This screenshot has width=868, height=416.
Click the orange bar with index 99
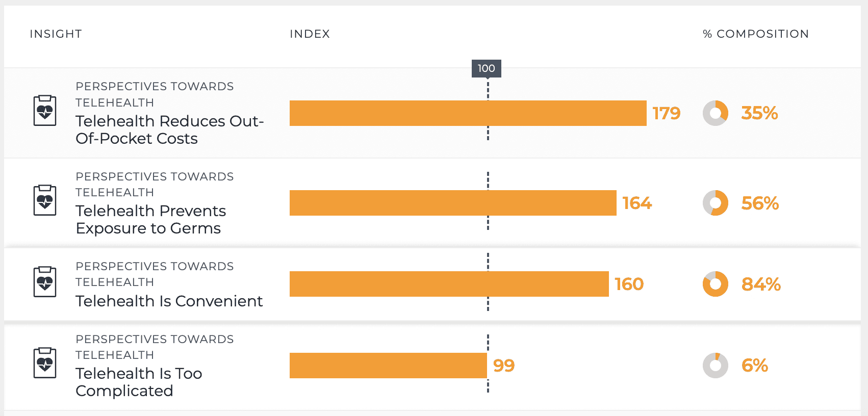(388, 366)
